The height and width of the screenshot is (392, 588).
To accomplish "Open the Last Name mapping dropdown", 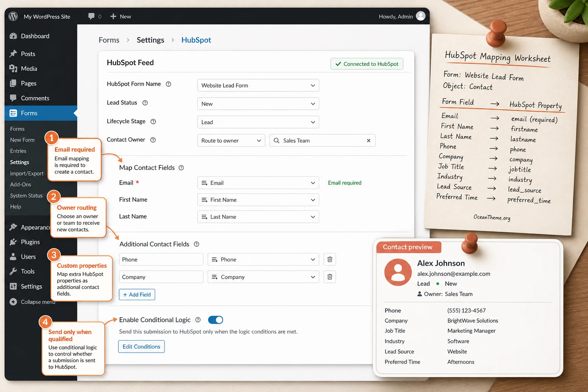I will tap(258, 217).
